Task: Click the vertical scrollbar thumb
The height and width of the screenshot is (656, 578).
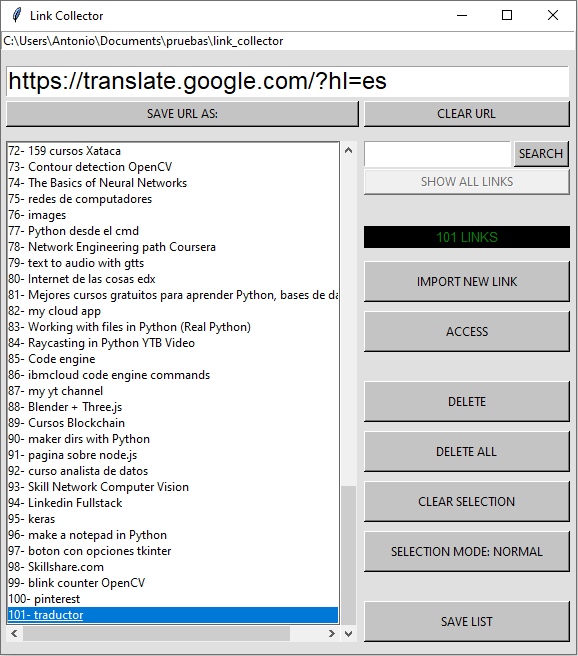Action: (x=348, y=555)
